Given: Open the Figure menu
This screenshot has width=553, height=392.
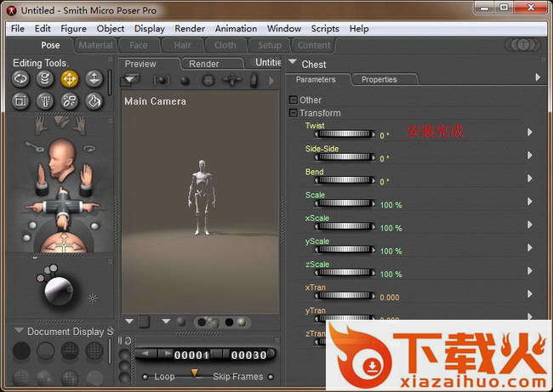Looking at the screenshot, I should [73, 29].
